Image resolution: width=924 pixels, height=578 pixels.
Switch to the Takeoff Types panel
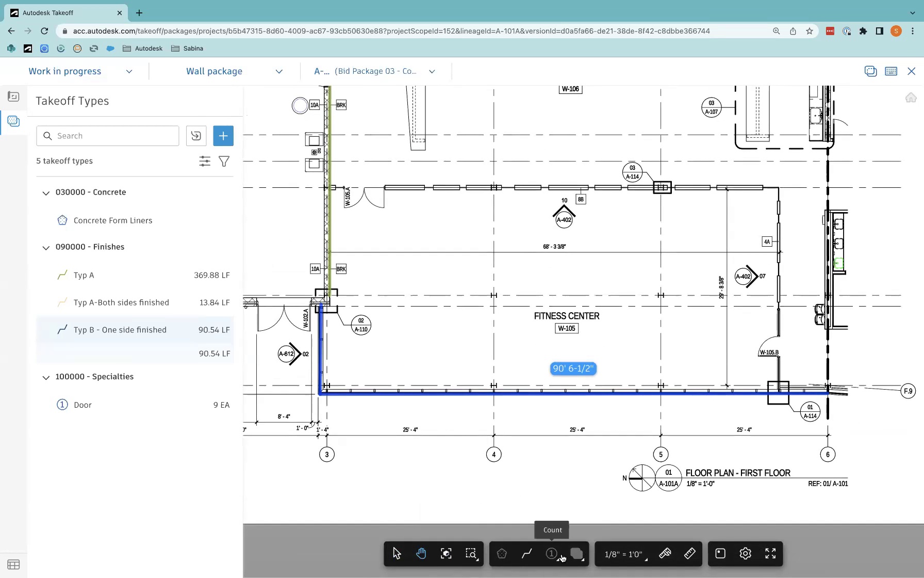pos(13,121)
